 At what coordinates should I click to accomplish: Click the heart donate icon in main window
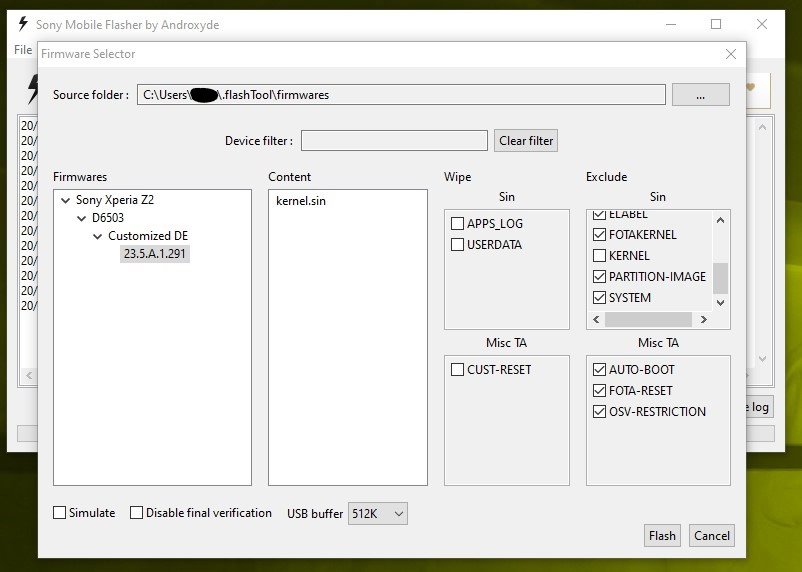(x=750, y=87)
